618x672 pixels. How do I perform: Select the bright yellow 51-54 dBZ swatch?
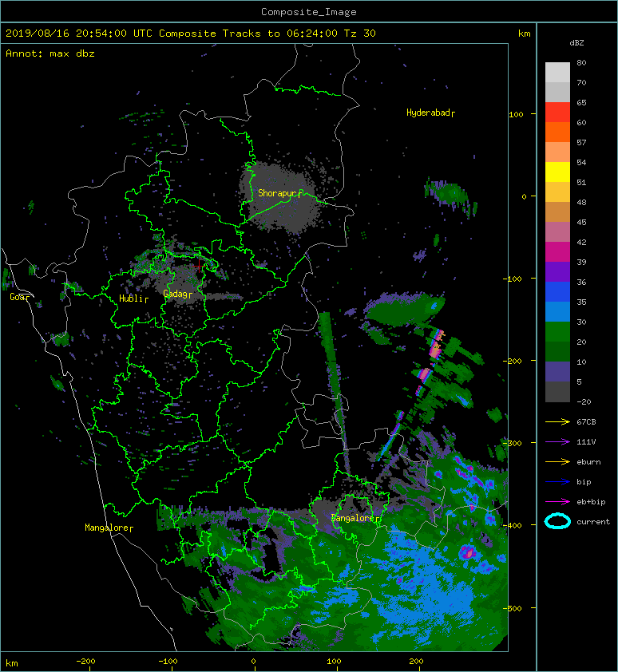tap(557, 172)
